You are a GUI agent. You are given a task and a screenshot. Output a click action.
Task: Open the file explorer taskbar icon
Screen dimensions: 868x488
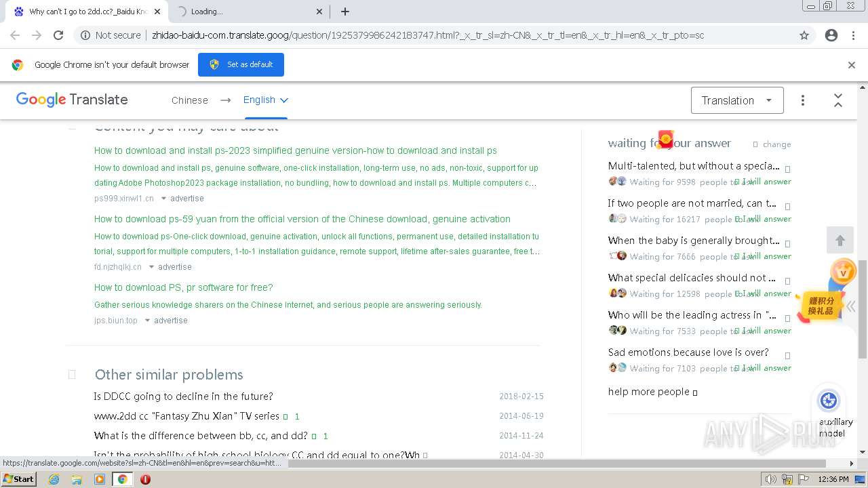77,479
